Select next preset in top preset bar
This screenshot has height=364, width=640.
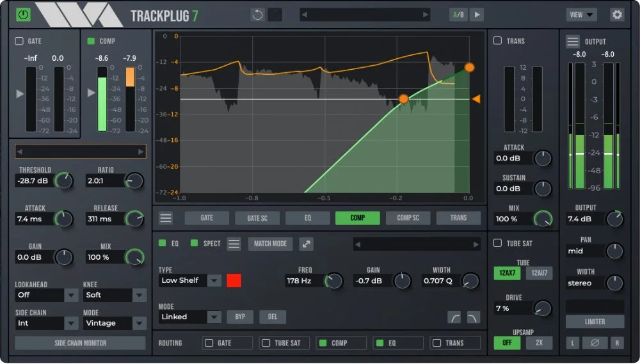[x=426, y=15]
